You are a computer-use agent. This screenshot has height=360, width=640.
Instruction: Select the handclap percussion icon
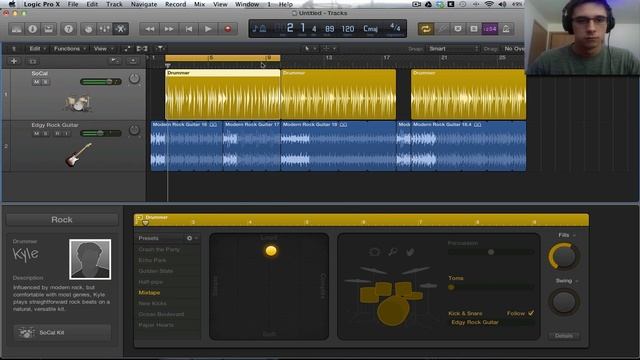tap(410, 252)
